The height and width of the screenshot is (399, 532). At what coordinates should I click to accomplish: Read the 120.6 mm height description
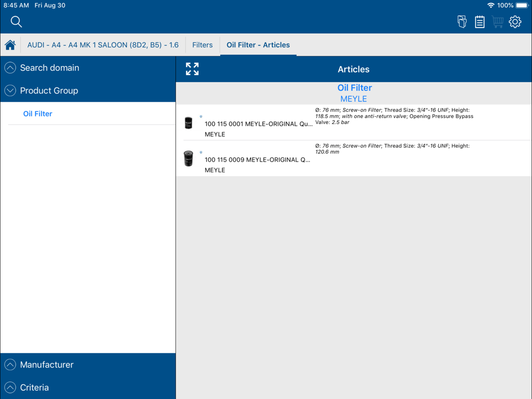(392, 148)
